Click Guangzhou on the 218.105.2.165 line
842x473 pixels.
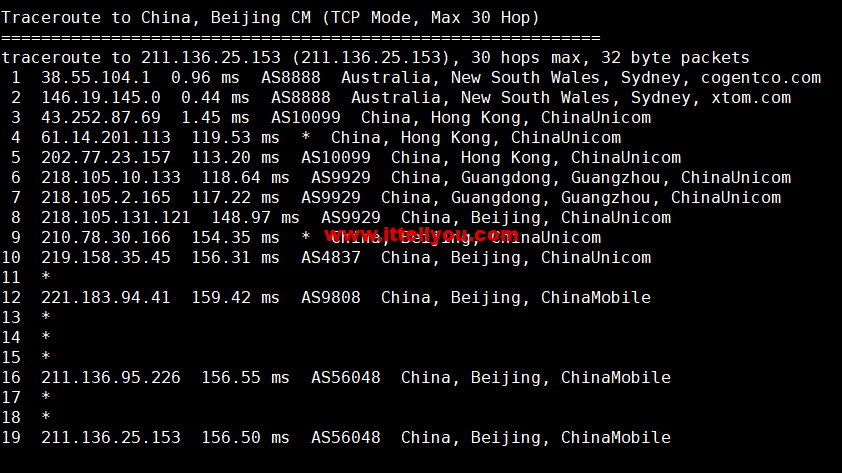pos(606,198)
